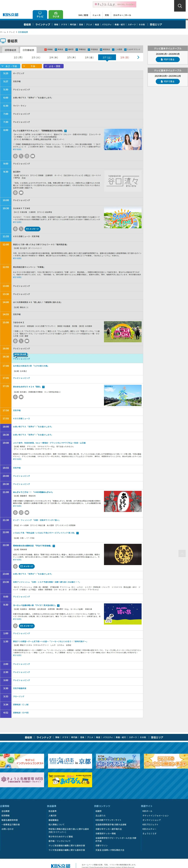Select the 日別番組表 tab
The image size is (188, 868).
click(28, 50)
